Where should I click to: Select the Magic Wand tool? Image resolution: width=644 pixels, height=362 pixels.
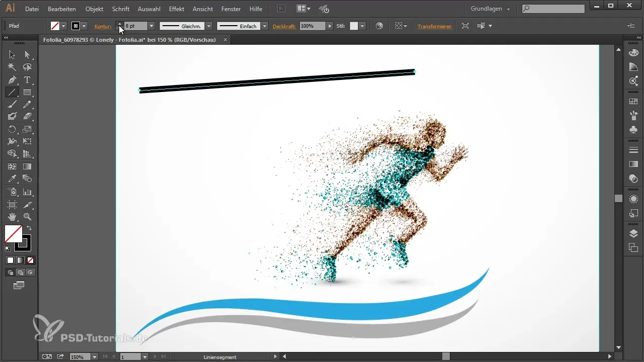coord(12,67)
